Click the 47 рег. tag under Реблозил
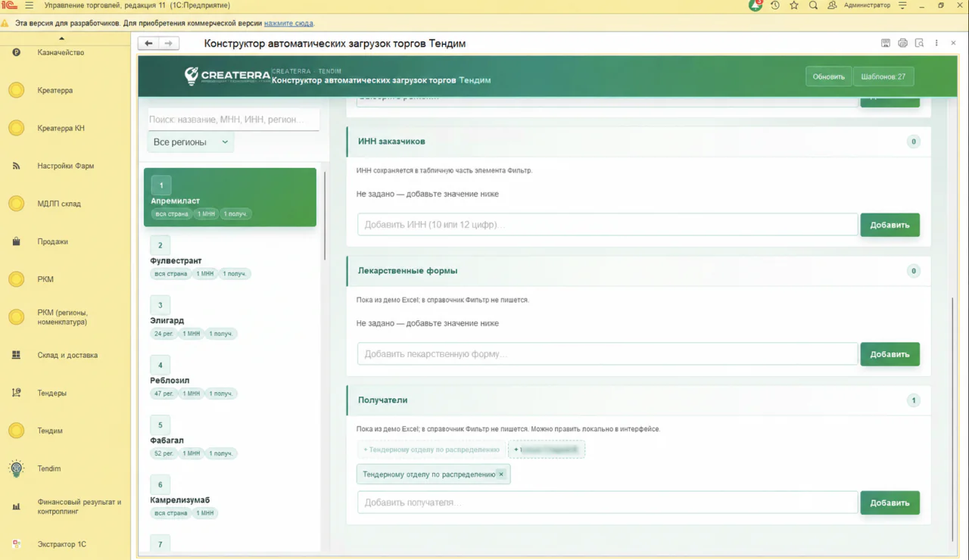Screen dimensions: 969x560 164,394
